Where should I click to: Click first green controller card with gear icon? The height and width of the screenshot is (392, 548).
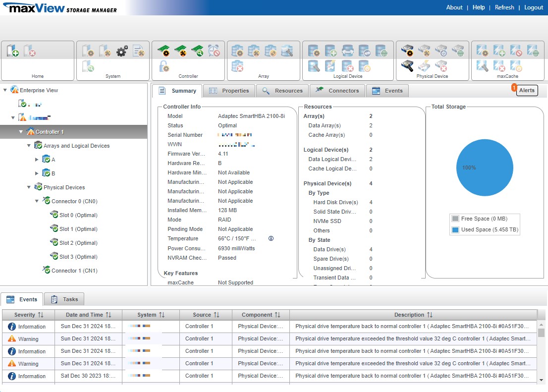tap(164, 51)
